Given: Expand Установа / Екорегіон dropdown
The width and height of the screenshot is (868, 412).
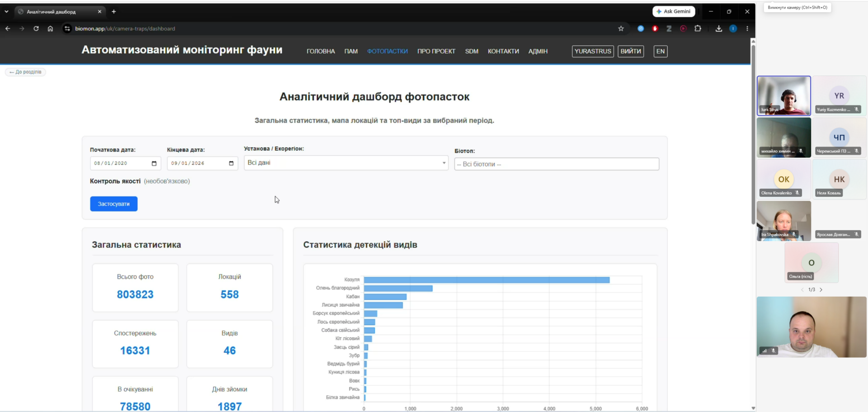Looking at the screenshot, I should 346,163.
